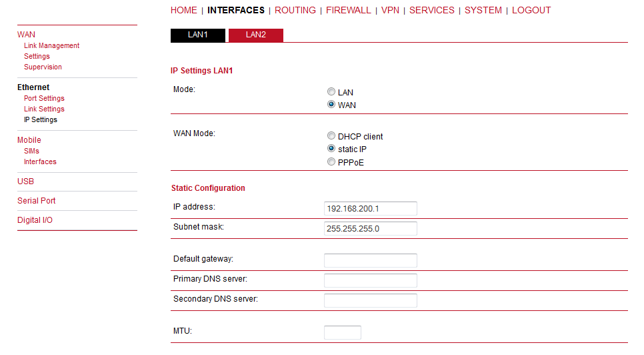Screen dimensions: 644x355
Task: Open the Digital I/O section
Action: tap(35, 220)
